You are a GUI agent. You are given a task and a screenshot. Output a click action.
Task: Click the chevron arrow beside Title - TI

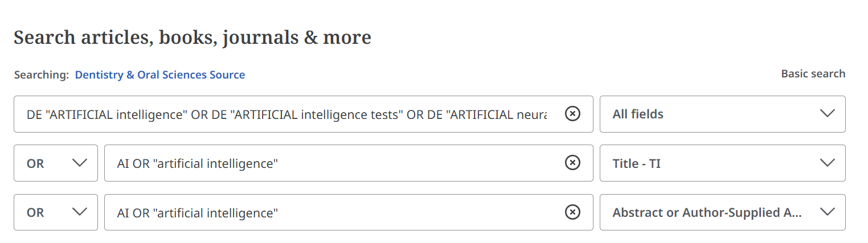point(827,163)
